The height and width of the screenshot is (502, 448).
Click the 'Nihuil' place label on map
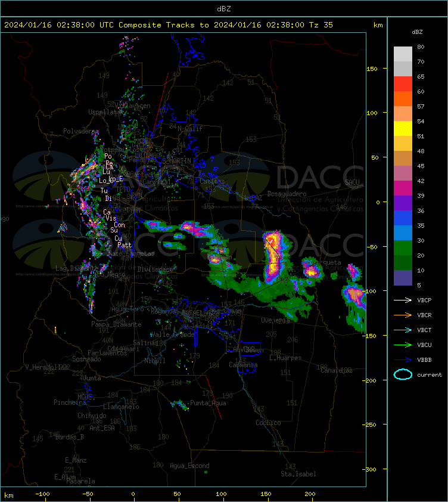click(x=155, y=361)
